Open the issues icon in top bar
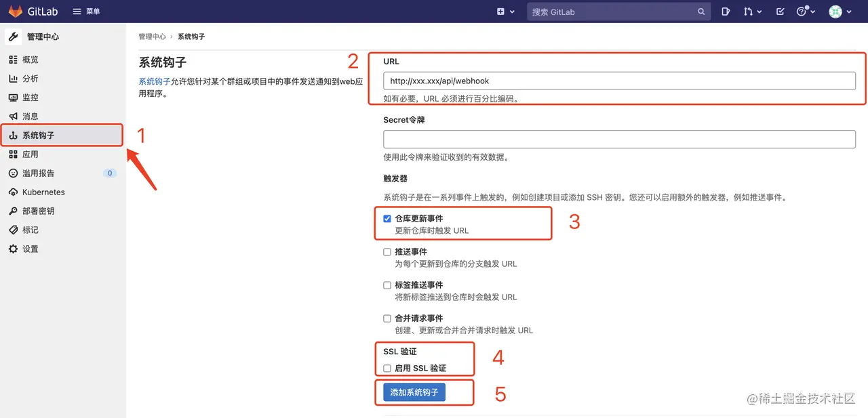 726,12
